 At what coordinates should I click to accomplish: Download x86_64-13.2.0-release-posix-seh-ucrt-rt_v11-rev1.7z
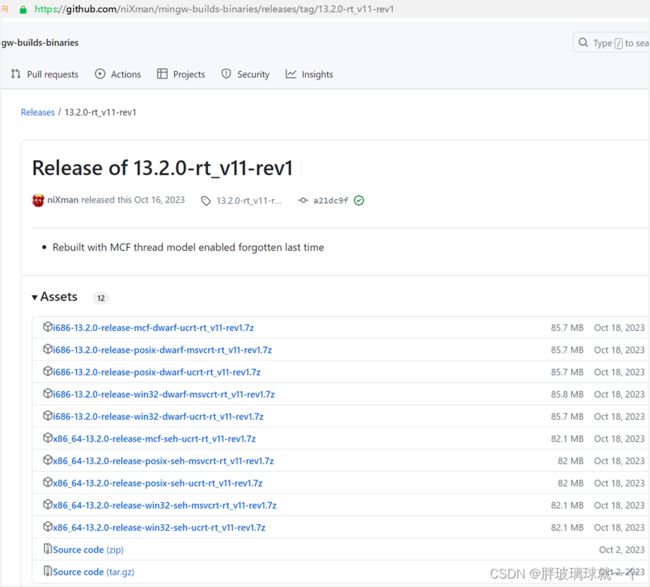click(x=158, y=483)
